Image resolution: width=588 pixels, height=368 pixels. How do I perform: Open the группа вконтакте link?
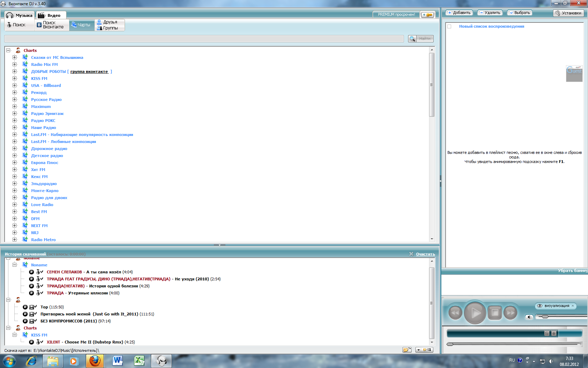[89, 71]
